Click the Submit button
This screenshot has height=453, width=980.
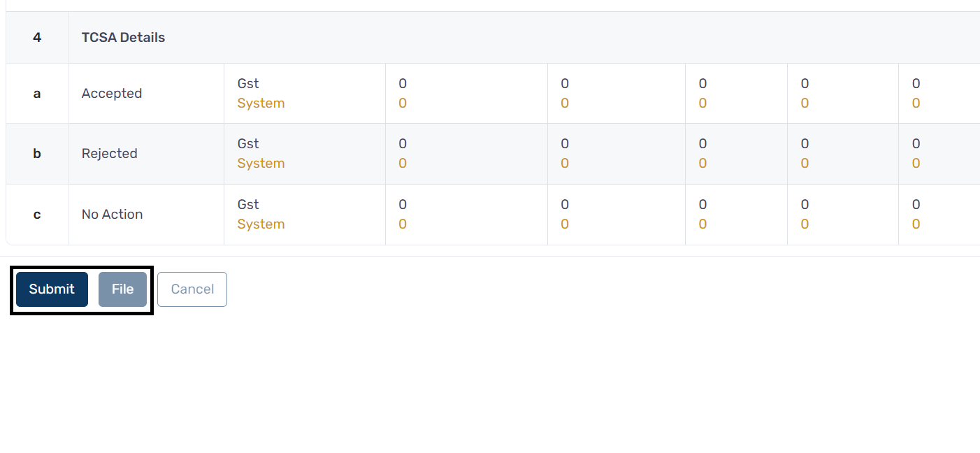[x=52, y=289]
